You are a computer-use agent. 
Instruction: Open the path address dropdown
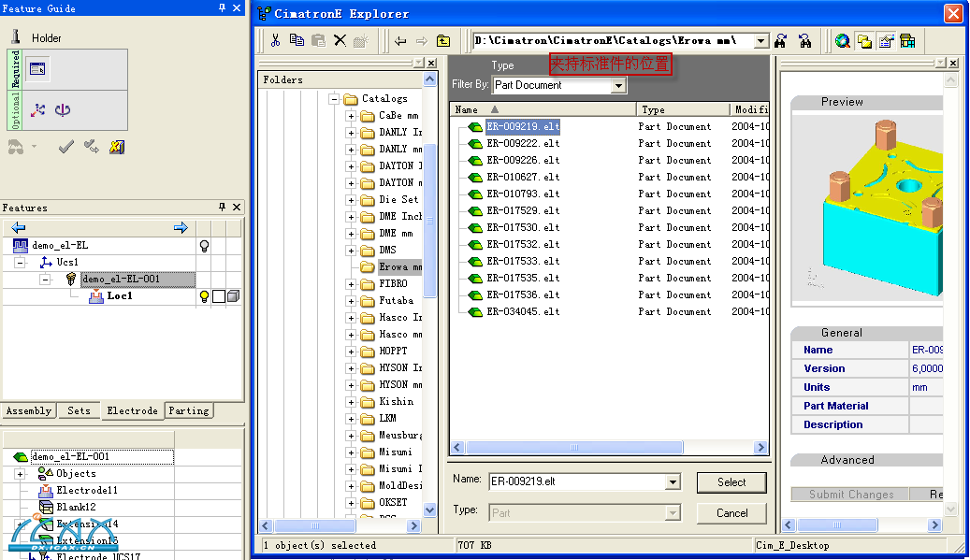coord(760,41)
